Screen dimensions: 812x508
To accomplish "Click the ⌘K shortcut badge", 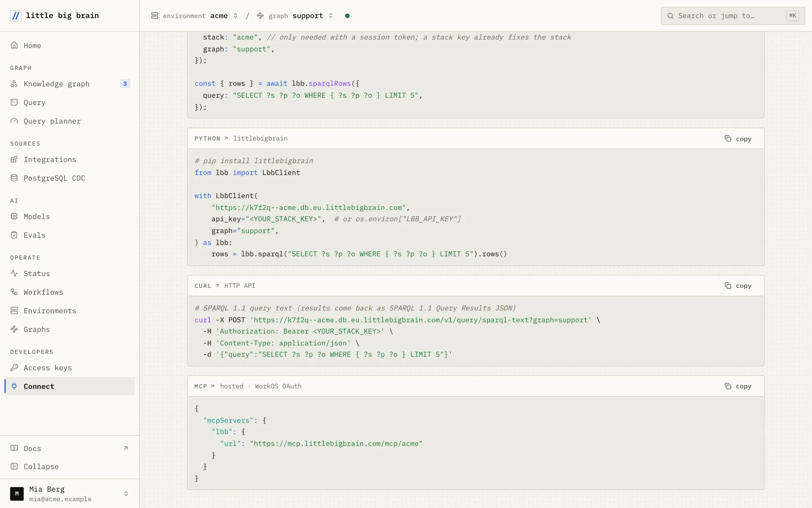I will [792, 16].
